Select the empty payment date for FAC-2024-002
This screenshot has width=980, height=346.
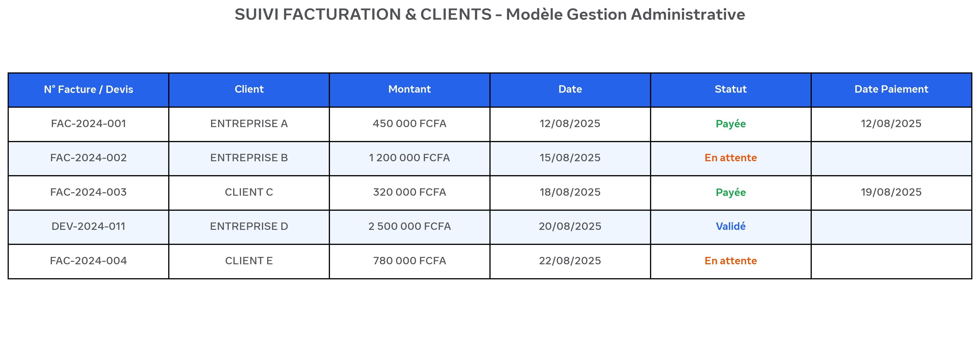point(891,158)
